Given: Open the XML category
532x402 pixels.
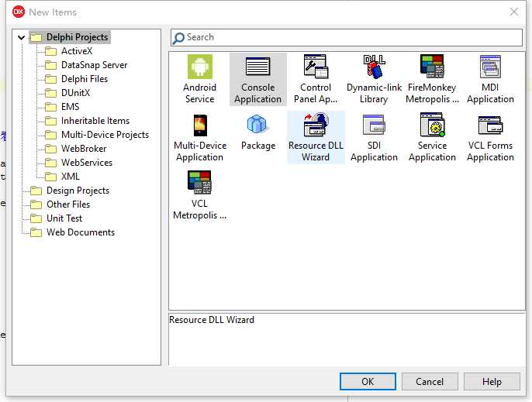Looking at the screenshot, I should (x=71, y=177).
